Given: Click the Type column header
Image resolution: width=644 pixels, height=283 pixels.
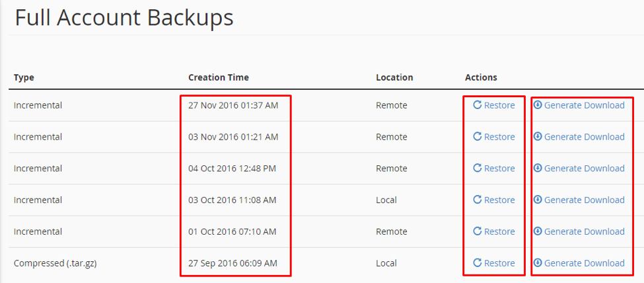Looking at the screenshot, I should pos(24,77).
